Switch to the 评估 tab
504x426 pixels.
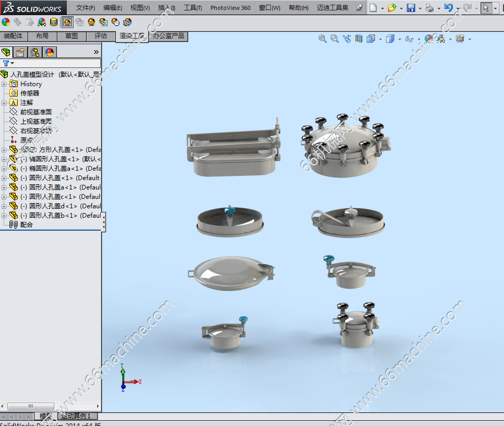[101, 36]
